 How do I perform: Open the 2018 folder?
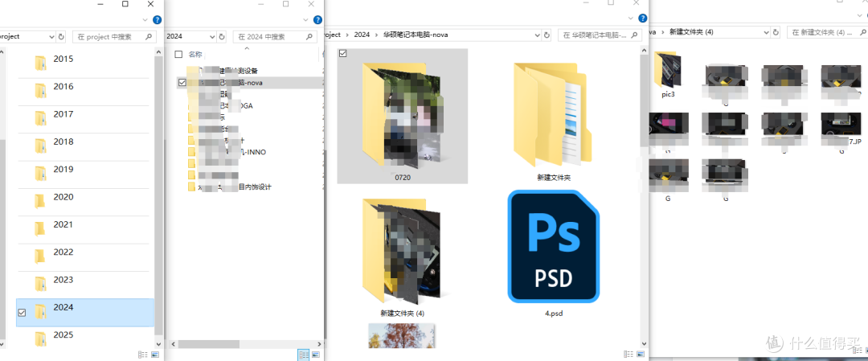tap(83, 146)
